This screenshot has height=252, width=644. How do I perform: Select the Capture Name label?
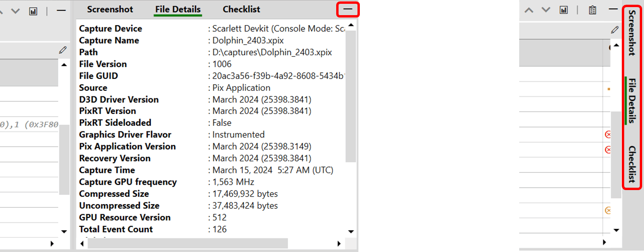pyautogui.click(x=109, y=41)
